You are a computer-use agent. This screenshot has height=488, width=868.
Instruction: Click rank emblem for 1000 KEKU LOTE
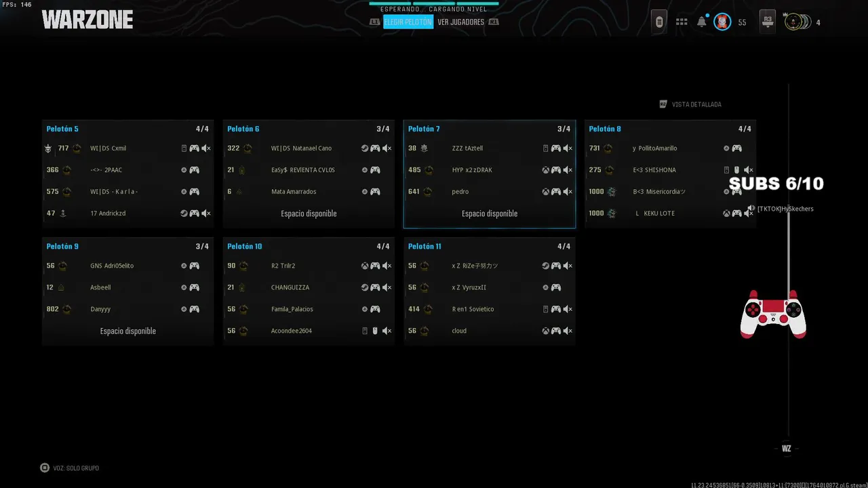(612, 213)
